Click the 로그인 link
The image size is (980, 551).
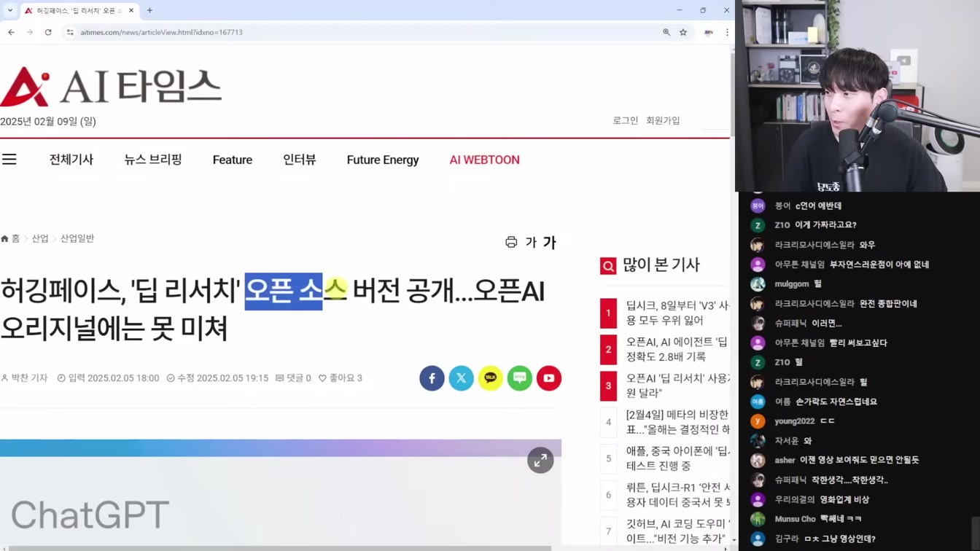tap(625, 120)
